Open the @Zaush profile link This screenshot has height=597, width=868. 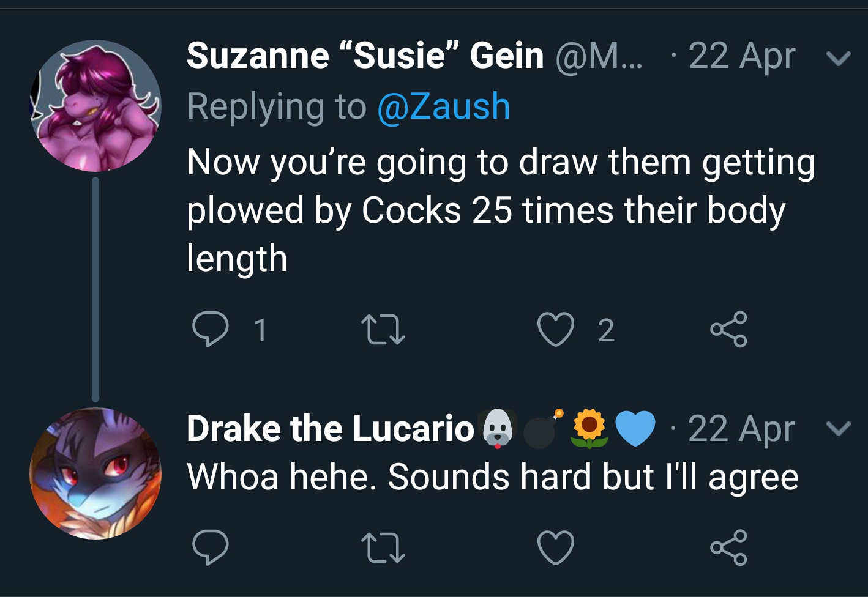[444, 106]
